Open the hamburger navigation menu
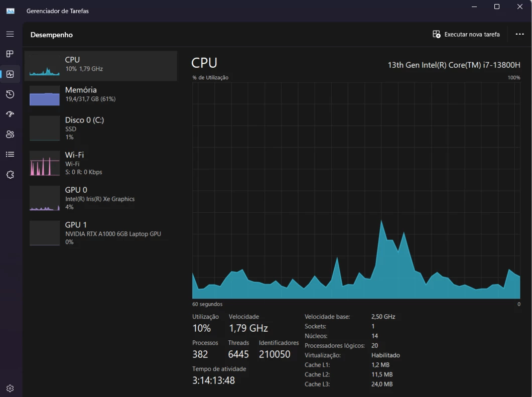 tap(10, 34)
